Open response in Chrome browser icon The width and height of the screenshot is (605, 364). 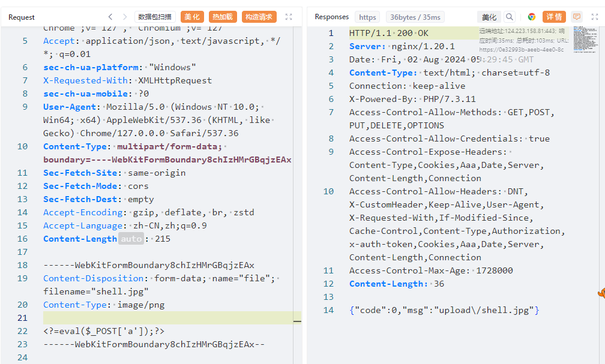tap(532, 17)
